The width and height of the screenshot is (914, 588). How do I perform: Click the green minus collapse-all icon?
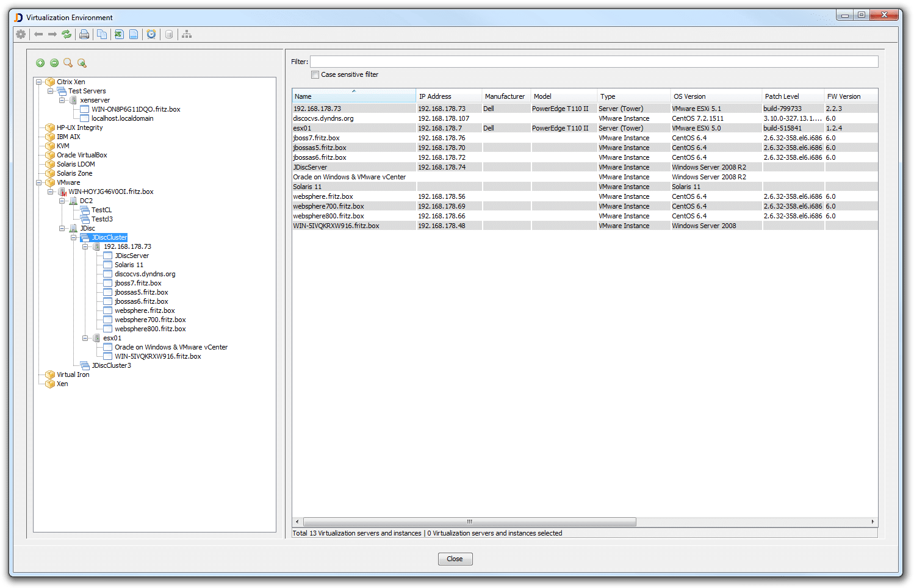point(54,63)
